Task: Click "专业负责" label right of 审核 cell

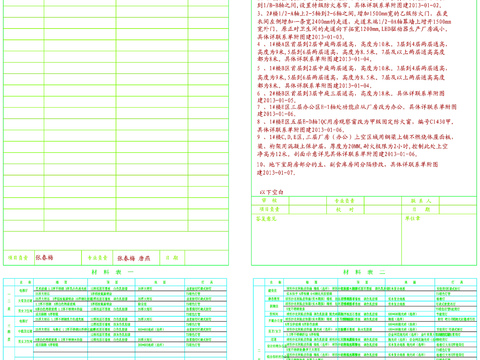Action: pos(345,201)
